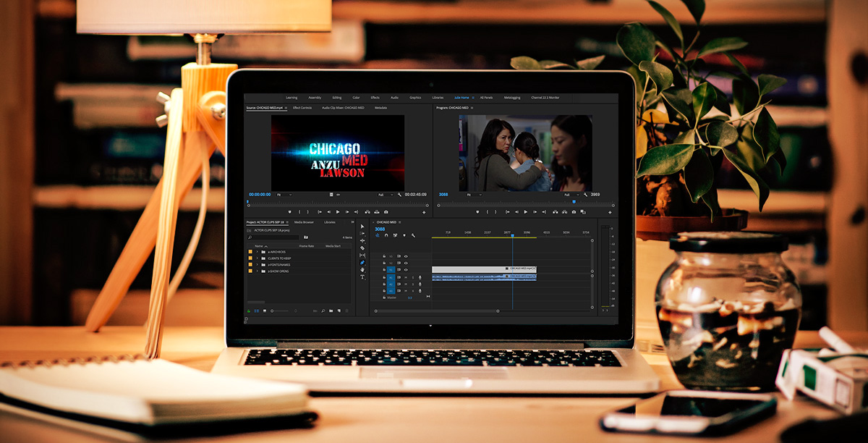The image size is (868, 443).
Task: Create a New Bin in Project panel
Action: click(331, 311)
